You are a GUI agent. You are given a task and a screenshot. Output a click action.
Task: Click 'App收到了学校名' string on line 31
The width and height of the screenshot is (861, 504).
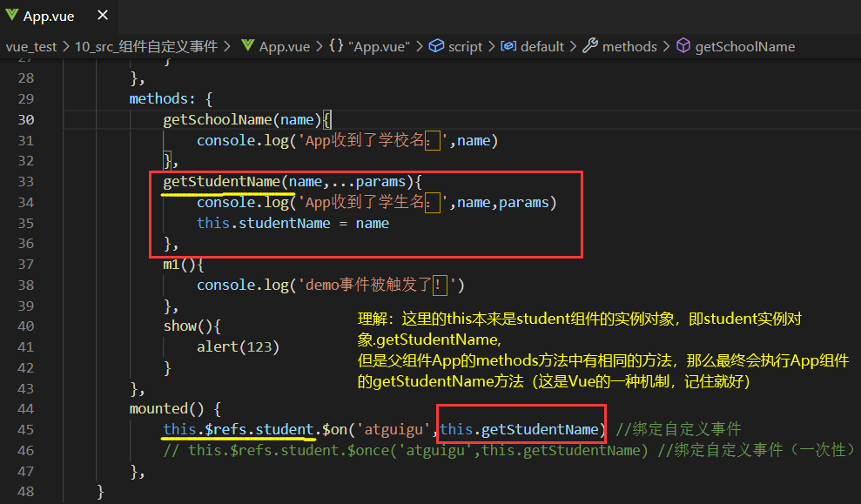tap(373, 140)
